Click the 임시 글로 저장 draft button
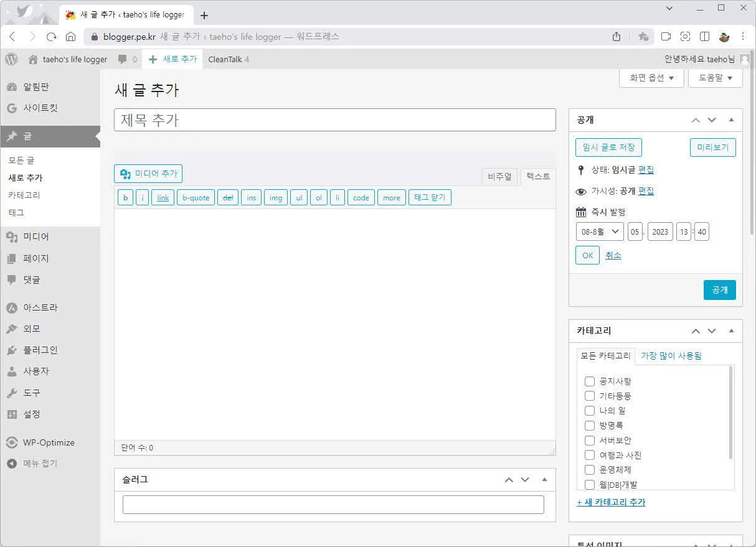756x547 pixels. [608, 147]
